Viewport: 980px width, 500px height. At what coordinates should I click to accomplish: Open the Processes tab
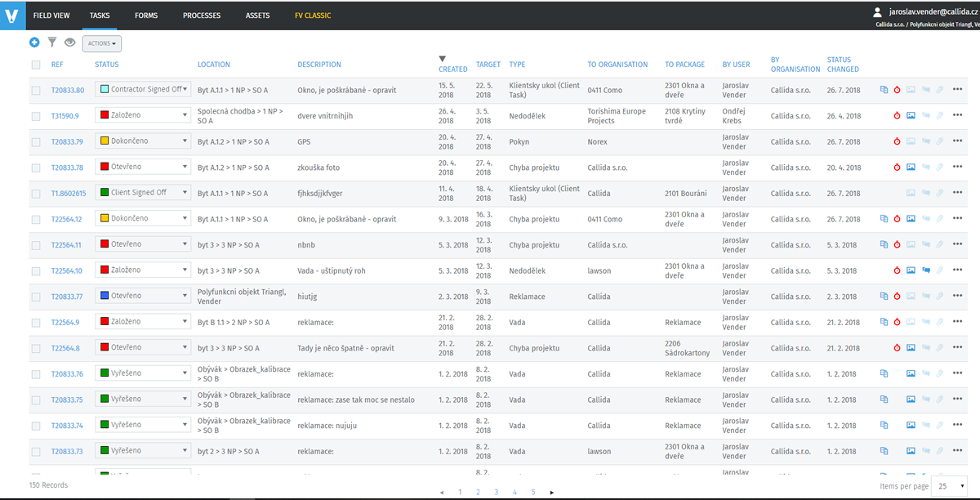click(202, 16)
